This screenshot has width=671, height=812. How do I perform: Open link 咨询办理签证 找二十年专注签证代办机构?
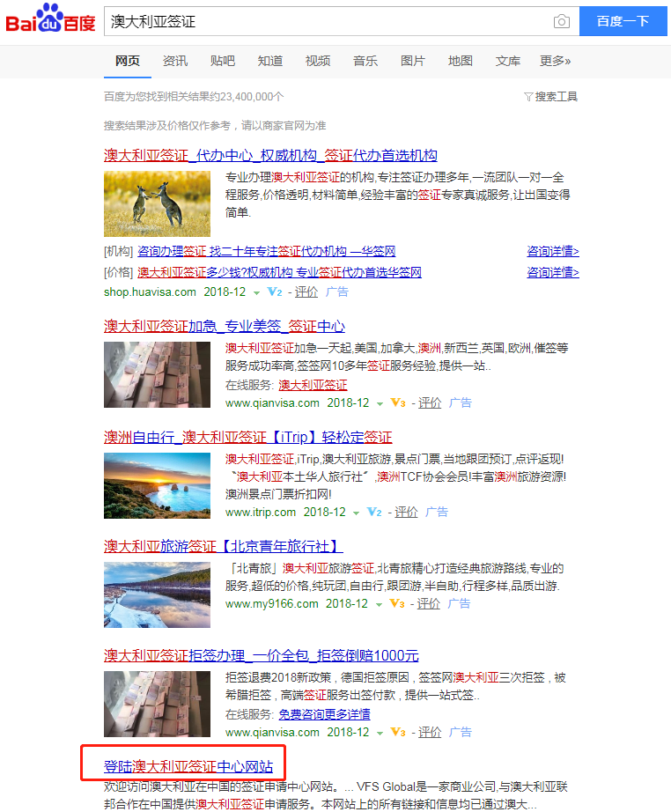pyautogui.click(x=267, y=252)
